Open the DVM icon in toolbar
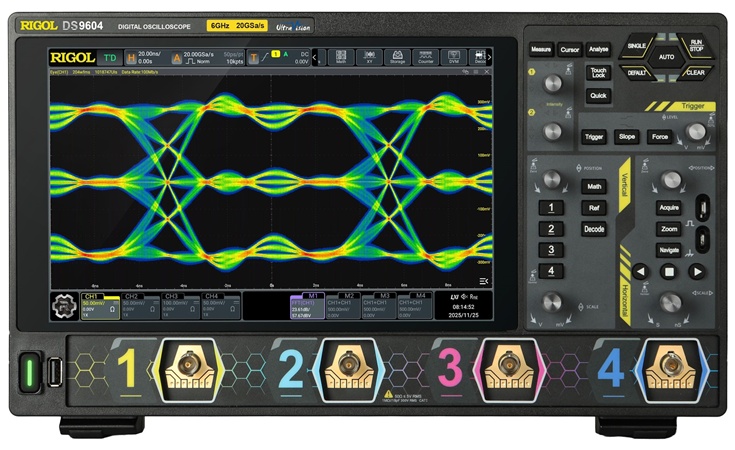Image resolution: width=735 pixels, height=450 pixels. (x=454, y=57)
